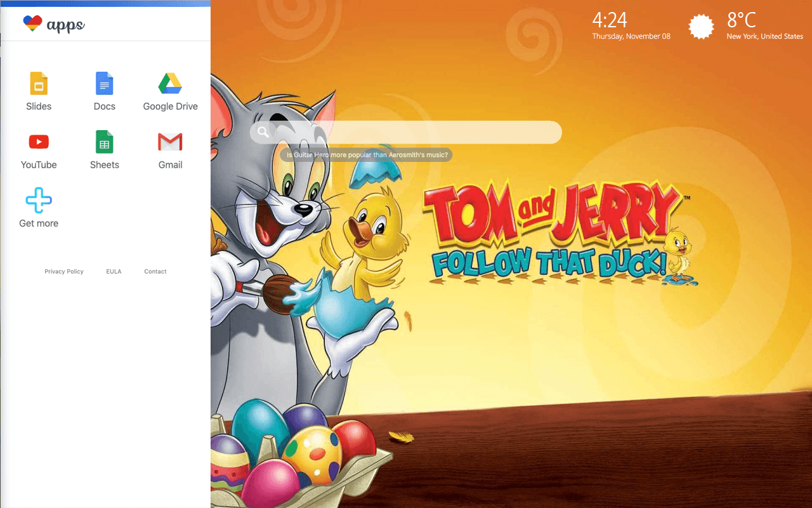Focus the search text field
The width and height of the screenshot is (812, 508).
coord(412,132)
